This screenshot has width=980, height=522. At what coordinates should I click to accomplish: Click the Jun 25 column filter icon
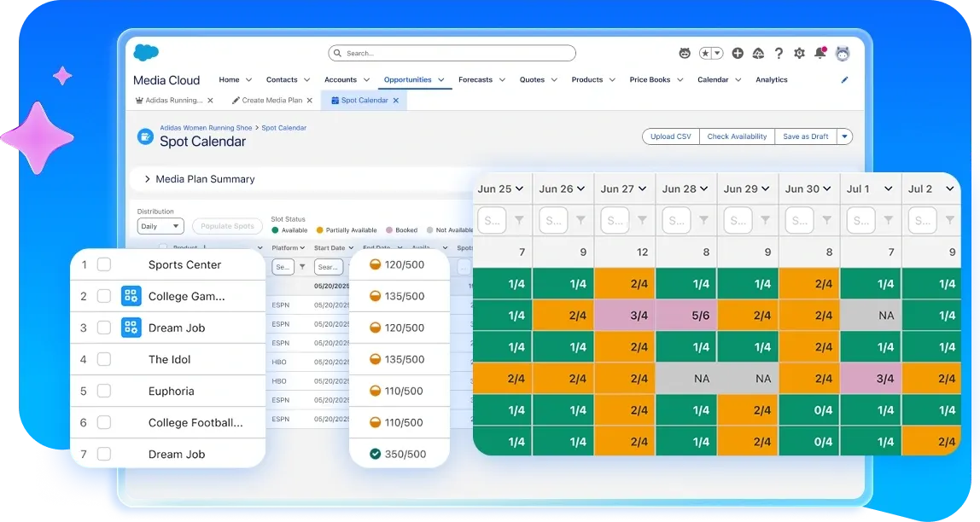tap(519, 220)
